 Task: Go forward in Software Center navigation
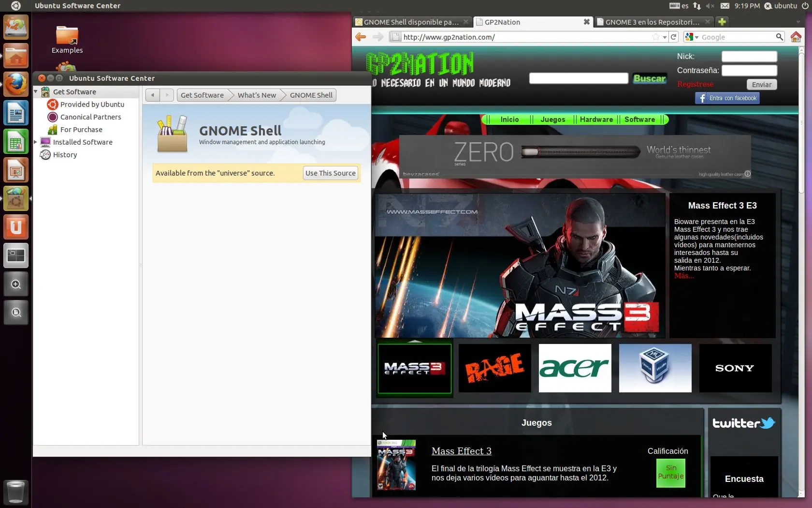click(x=167, y=95)
